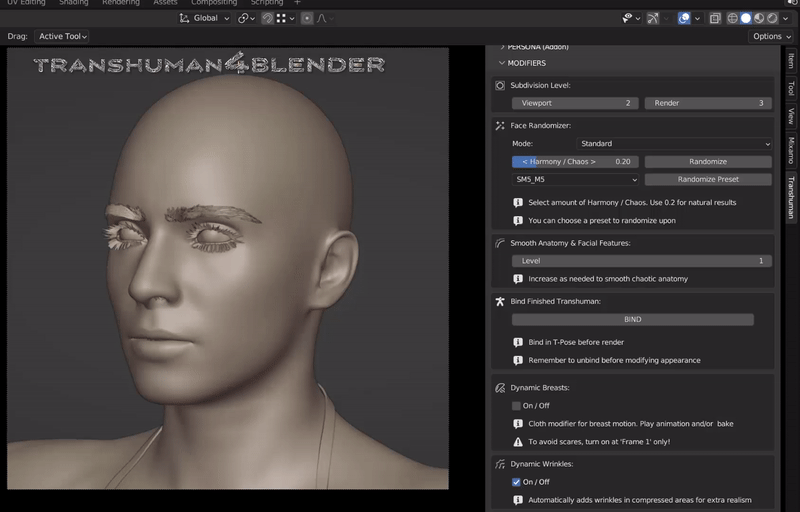Open the shading options dropdown arrow
Viewport: 800px width, 512px height.
click(786, 18)
